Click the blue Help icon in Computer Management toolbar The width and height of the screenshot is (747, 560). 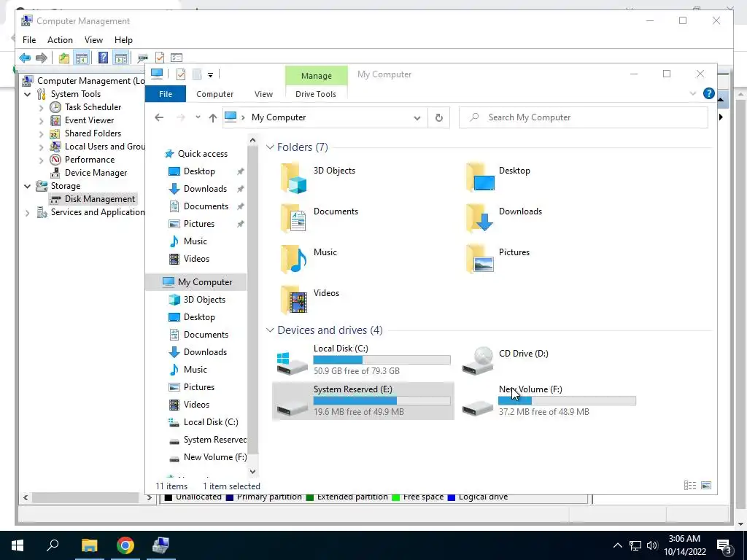[103, 58]
